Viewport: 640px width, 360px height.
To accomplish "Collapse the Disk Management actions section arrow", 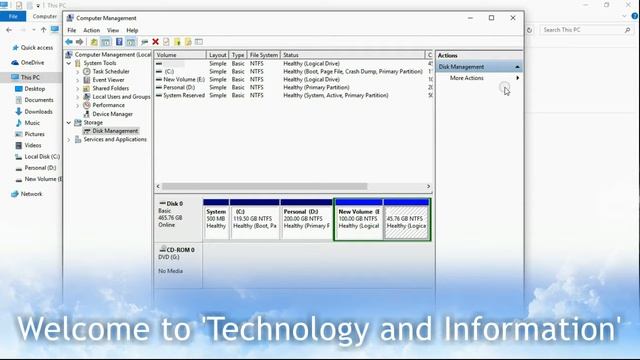I will pyautogui.click(x=517, y=67).
